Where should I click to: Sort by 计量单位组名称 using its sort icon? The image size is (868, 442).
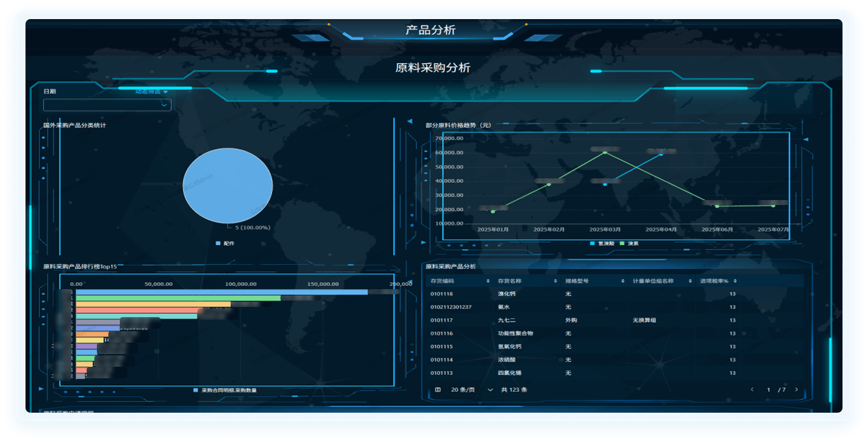pyautogui.click(x=690, y=281)
